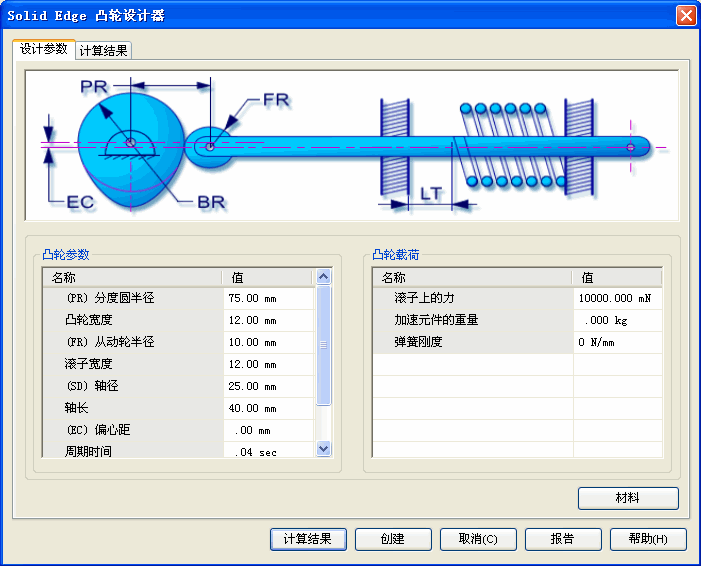Click the 计算结果 button at bottom
Screen dimensions: 701x566
308,539
